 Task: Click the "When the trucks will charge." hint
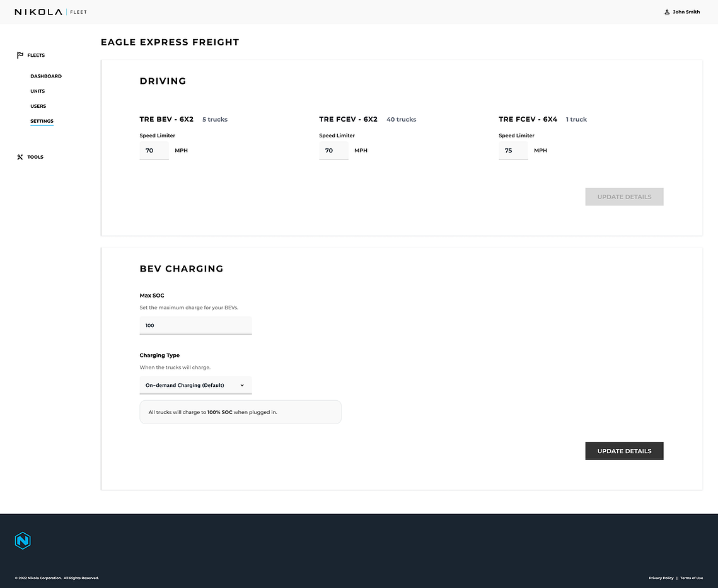pos(175,367)
